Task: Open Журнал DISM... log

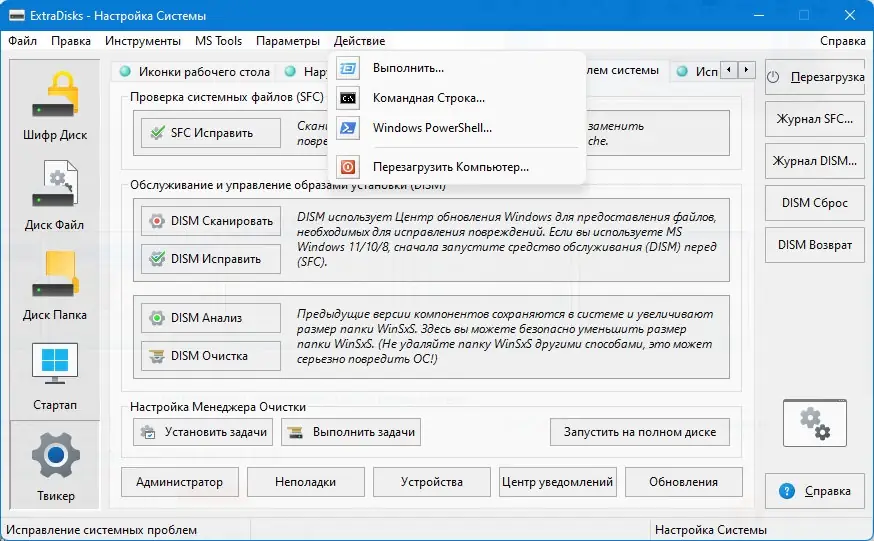Action: [x=814, y=160]
